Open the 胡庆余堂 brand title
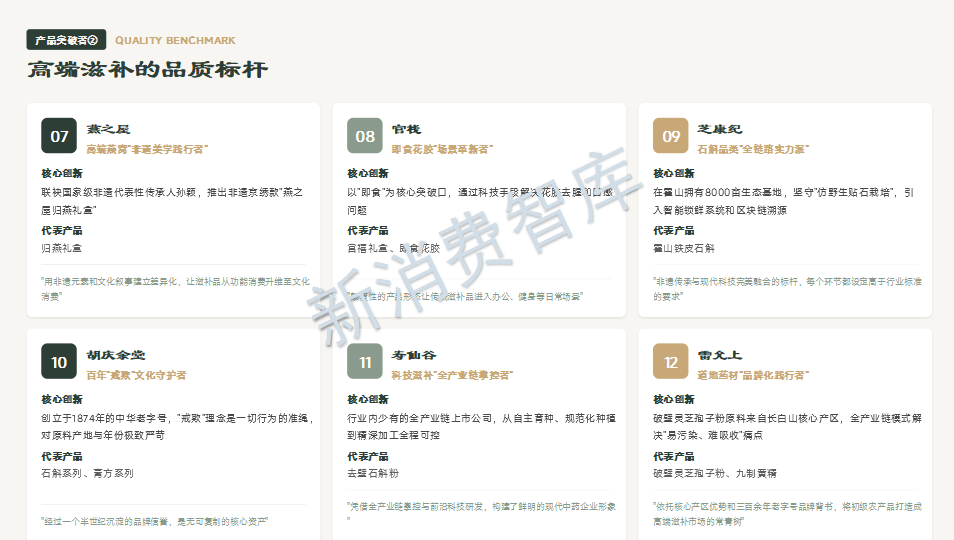Viewport: 954px width, 540px height. (x=115, y=355)
